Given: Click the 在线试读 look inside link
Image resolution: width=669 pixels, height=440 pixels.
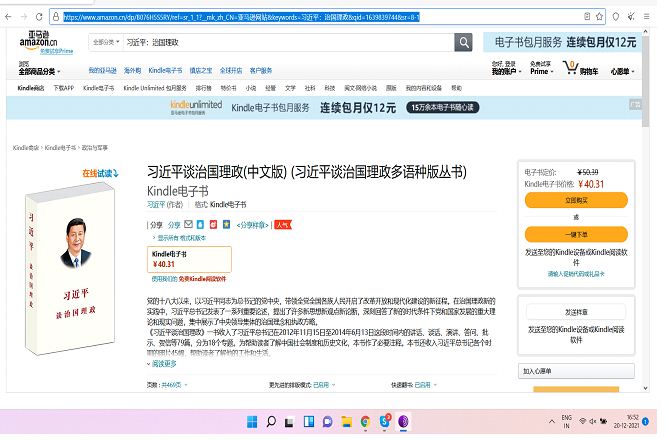Looking at the screenshot, I should pyautogui.click(x=100, y=173).
